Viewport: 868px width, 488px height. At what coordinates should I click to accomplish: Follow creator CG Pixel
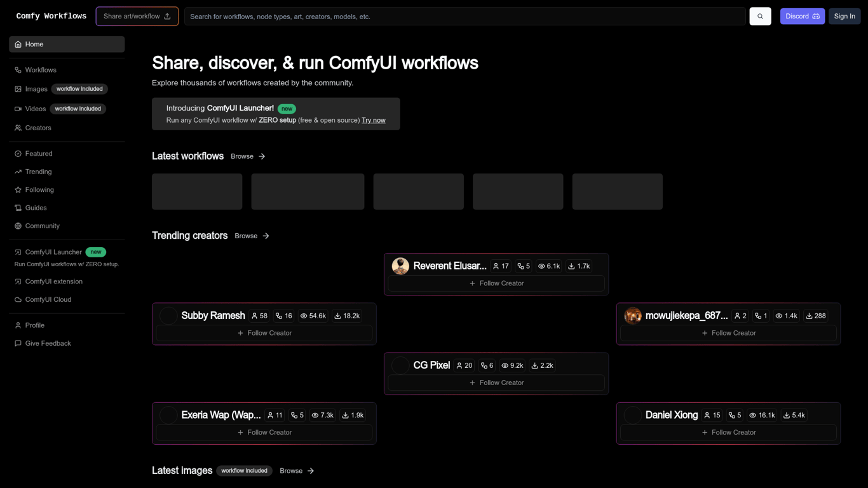496,383
